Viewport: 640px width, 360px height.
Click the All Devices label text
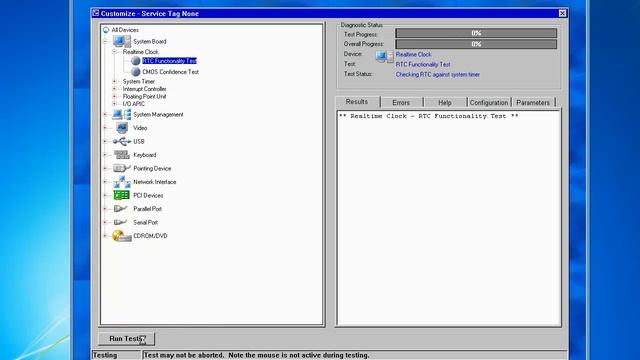125,30
